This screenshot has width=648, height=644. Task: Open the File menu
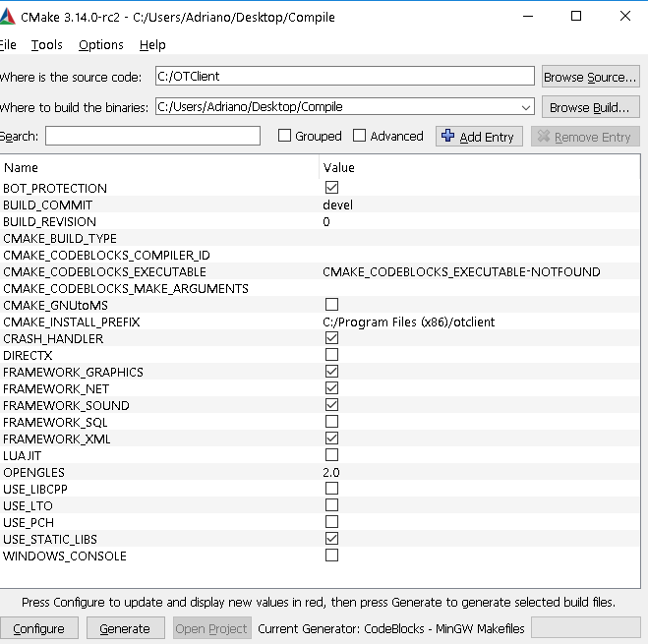(8, 44)
